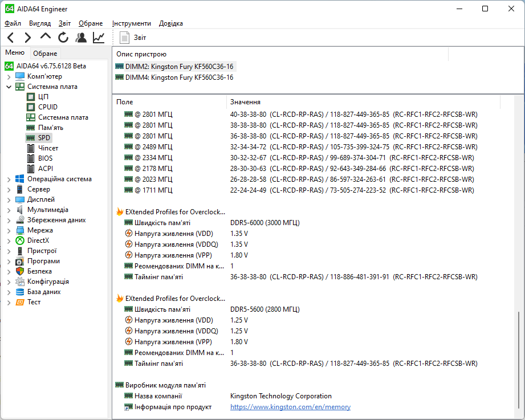Click the База даних database item
Viewport: 525px width, 420px height.
(44, 292)
